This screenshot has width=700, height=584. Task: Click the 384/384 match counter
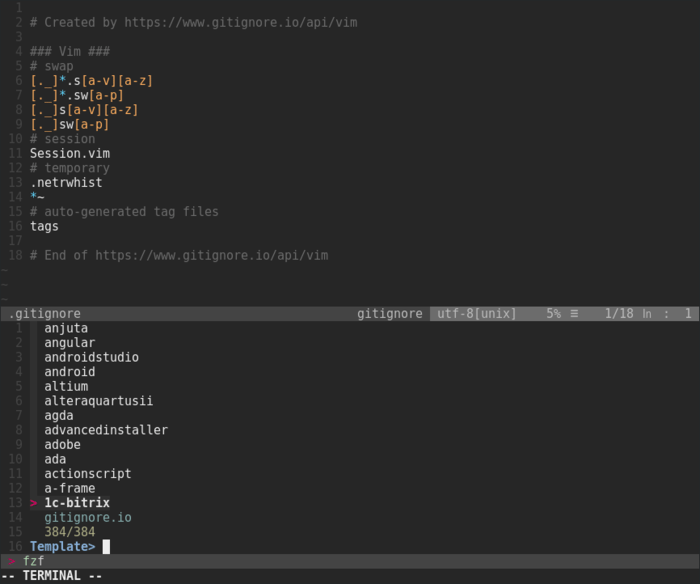pyautogui.click(x=69, y=532)
